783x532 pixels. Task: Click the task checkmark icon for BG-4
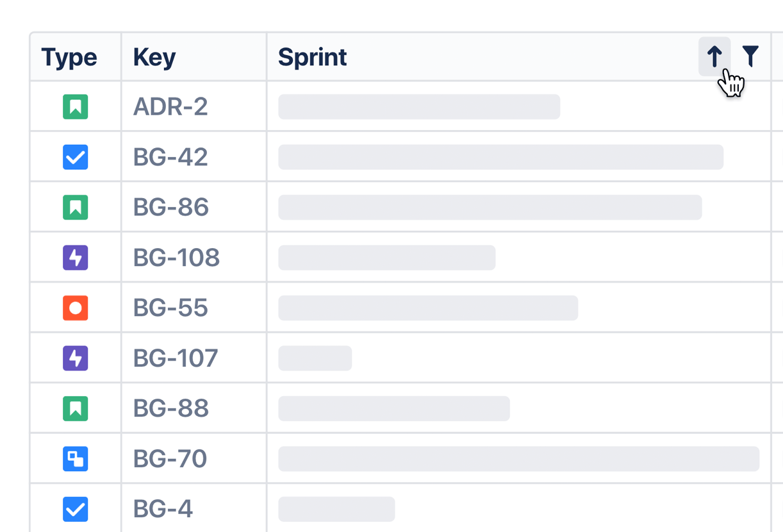pyautogui.click(x=75, y=510)
